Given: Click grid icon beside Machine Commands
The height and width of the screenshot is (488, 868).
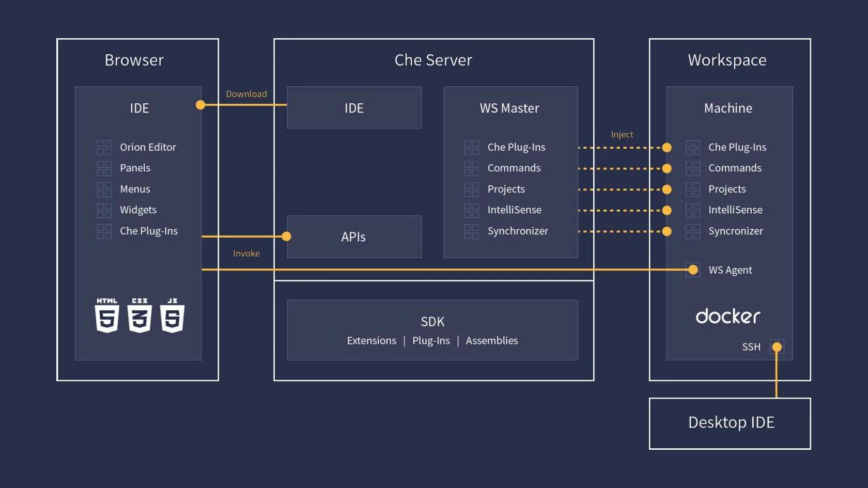Looking at the screenshot, I should [x=693, y=168].
